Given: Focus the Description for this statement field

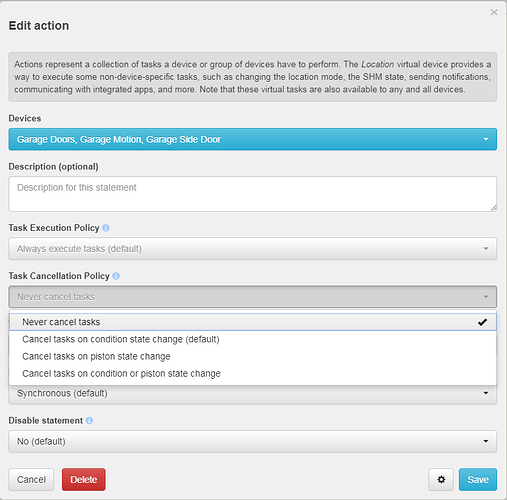Looking at the screenshot, I should click(253, 194).
